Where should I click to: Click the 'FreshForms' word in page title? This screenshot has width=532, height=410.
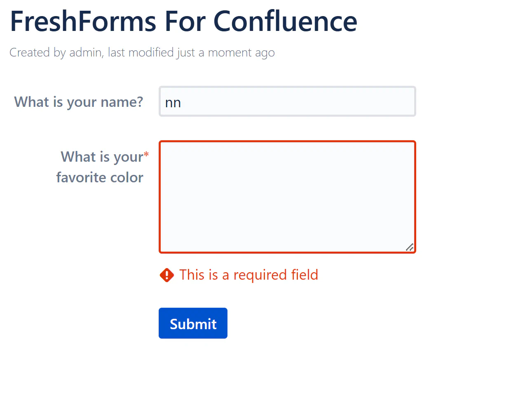(x=83, y=21)
